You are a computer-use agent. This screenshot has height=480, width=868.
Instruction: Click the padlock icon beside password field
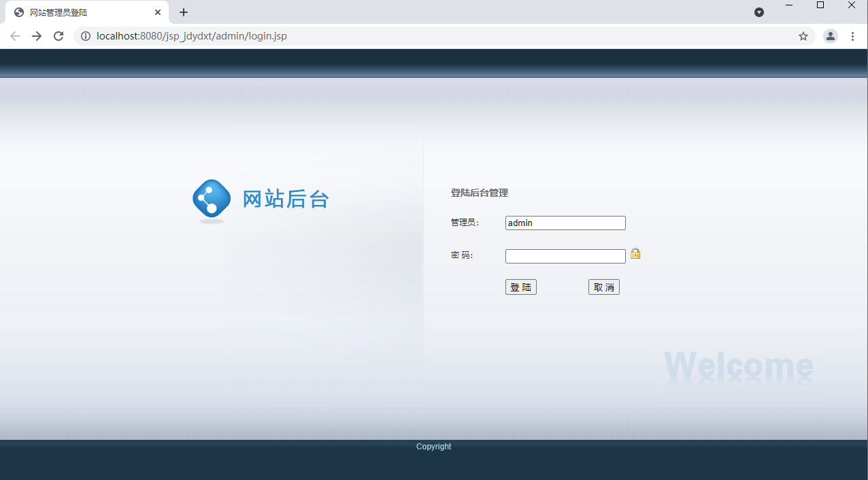[635, 253]
